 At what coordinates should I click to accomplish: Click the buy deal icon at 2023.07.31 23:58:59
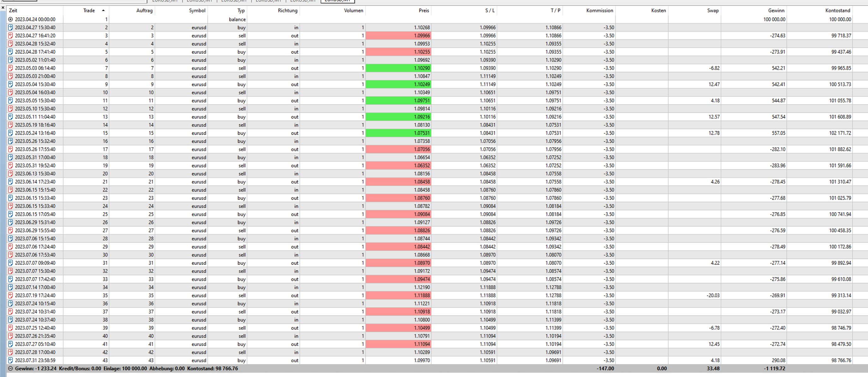click(10, 361)
